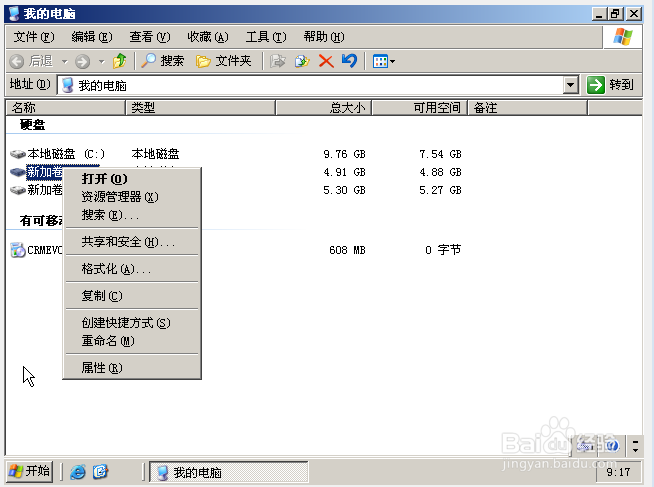Screen dimensions: 654x487
Task: Click the blue Undo arrow icon
Action: [349, 61]
